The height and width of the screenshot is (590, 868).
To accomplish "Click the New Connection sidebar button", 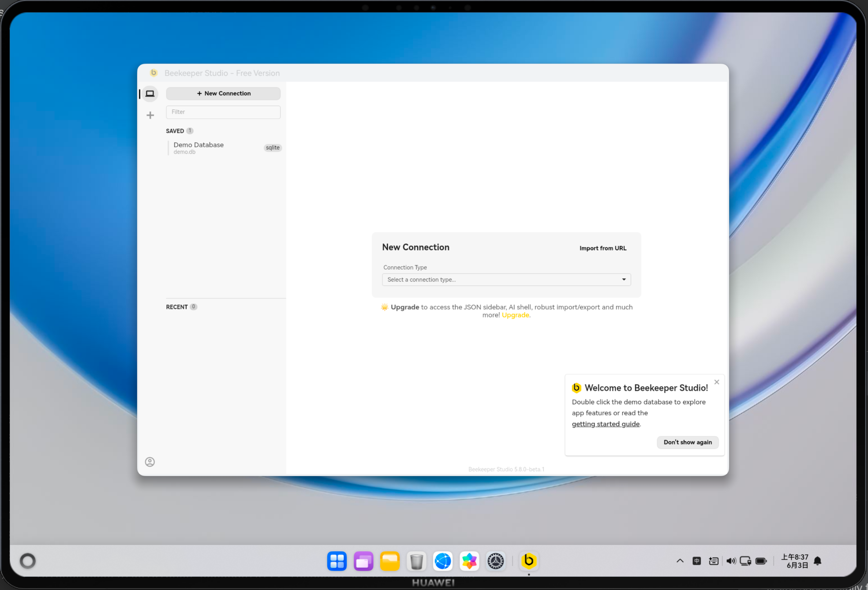I will [x=223, y=93].
